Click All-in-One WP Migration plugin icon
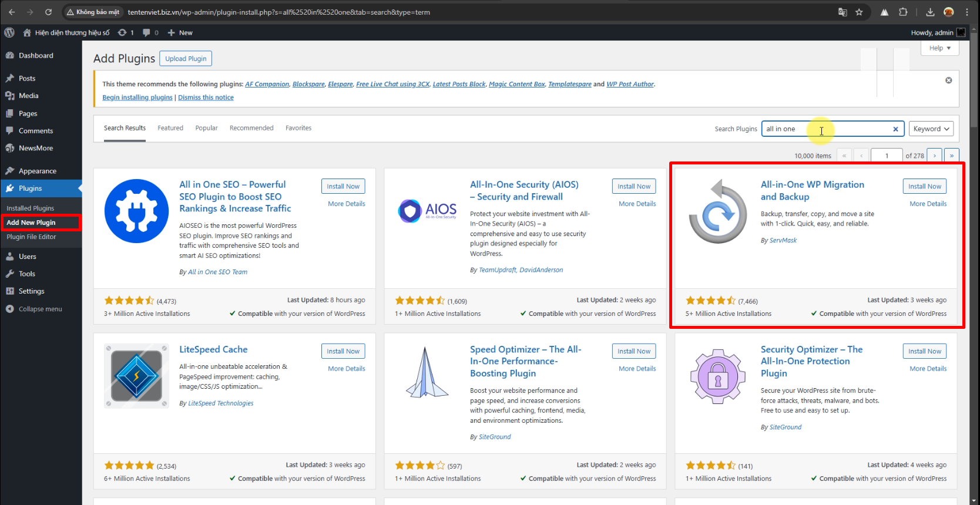 click(x=718, y=211)
